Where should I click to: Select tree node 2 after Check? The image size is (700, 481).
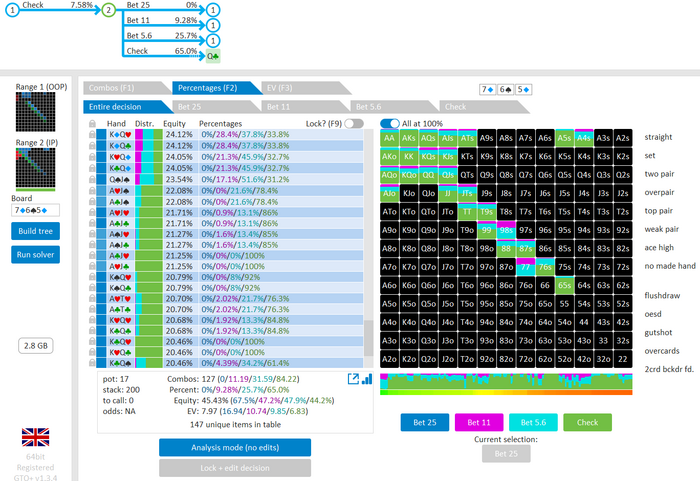click(108, 10)
